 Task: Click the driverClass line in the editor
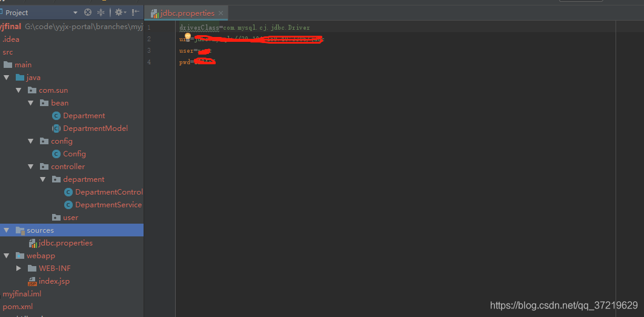pos(245,27)
